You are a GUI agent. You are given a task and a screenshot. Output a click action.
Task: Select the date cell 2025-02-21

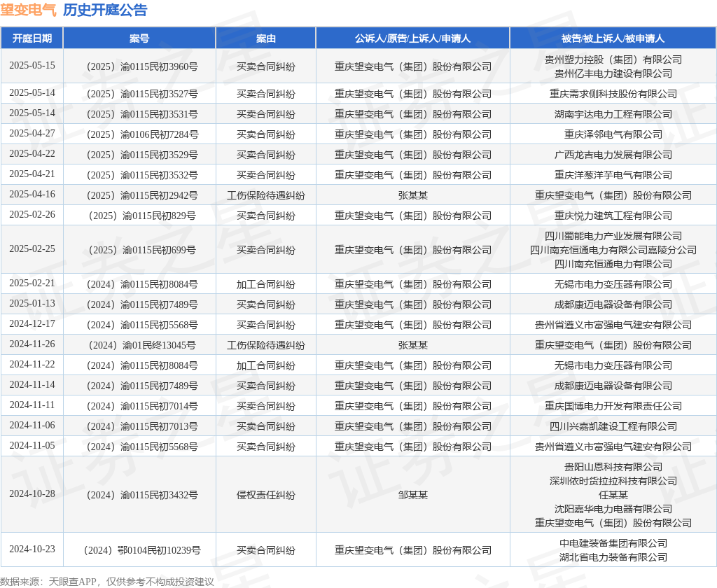tap(32, 283)
